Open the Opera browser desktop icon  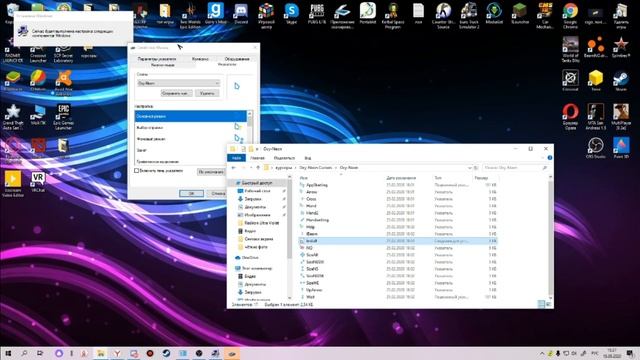[x=570, y=116]
